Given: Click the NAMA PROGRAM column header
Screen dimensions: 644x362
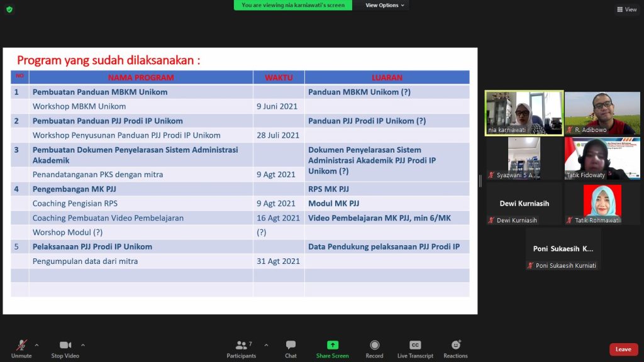Looking at the screenshot, I should point(141,77).
